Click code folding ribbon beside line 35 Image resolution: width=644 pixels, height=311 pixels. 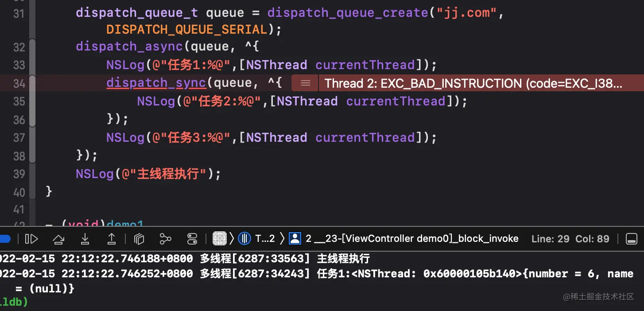pos(32,101)
